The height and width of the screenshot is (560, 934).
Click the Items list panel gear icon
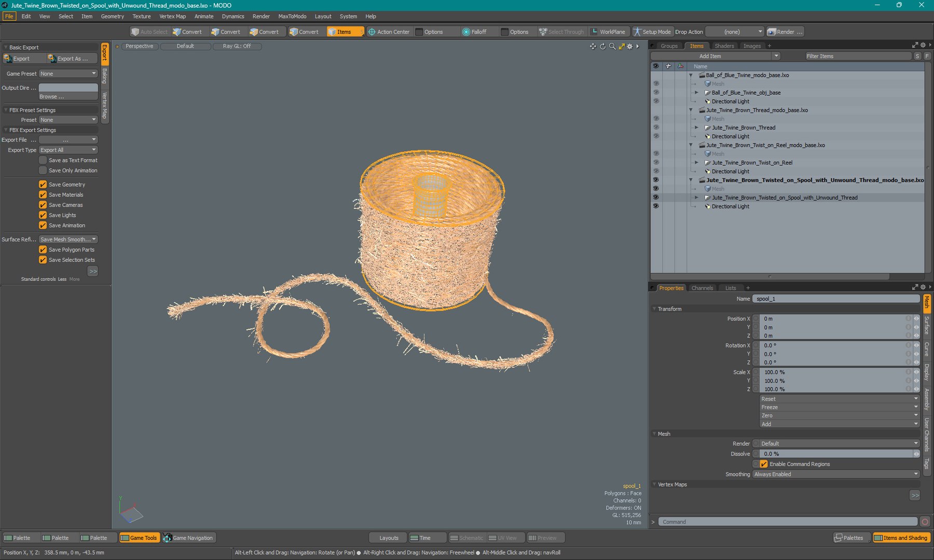pyautogui.click(x=923, y=46)
